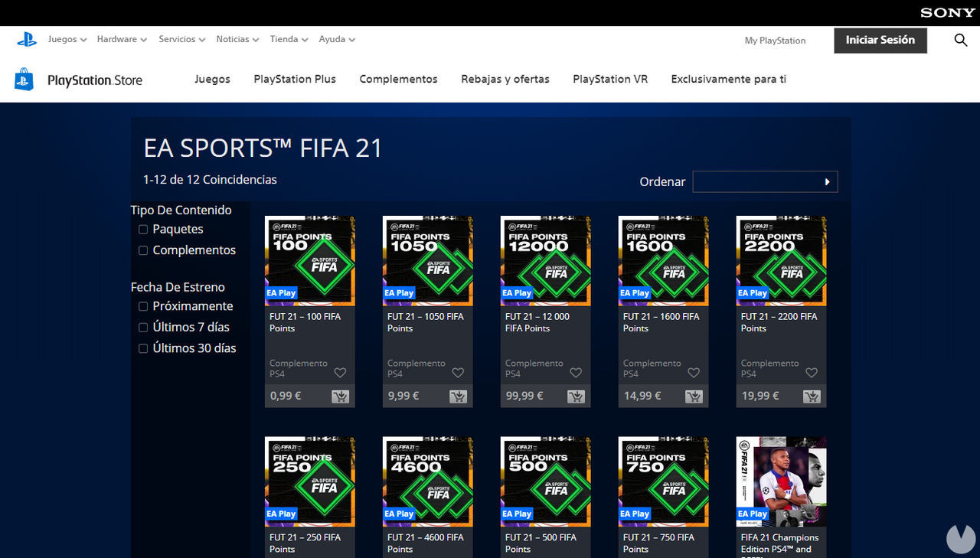Viewport: 980px width, 558px height.
Task: Add FUT 21 – 1600 FIFA Points to cart
Action: [x=694, y=396]
